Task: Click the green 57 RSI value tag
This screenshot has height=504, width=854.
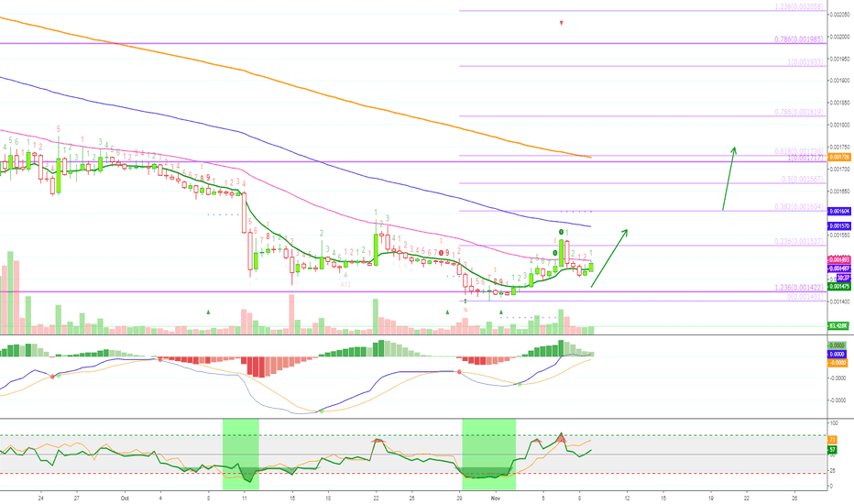Action: pos(833,450)
